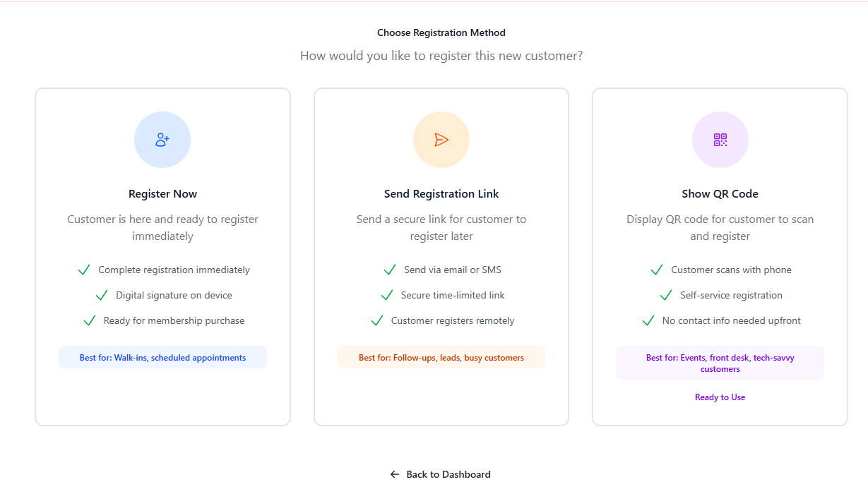Screen dimensions: 868x494
Task: Click checkmark beside Customer scans with phone
Action: (x=657, y=270)
